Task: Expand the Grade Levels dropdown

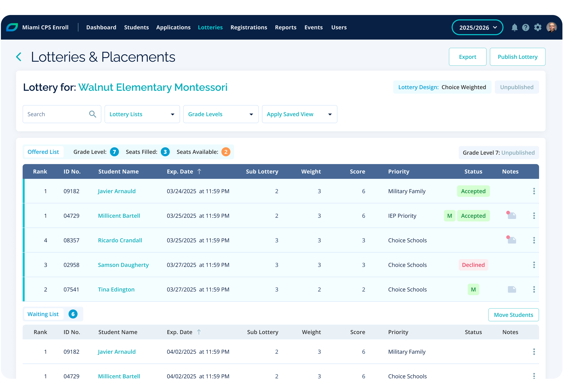Action: (221, 114)
